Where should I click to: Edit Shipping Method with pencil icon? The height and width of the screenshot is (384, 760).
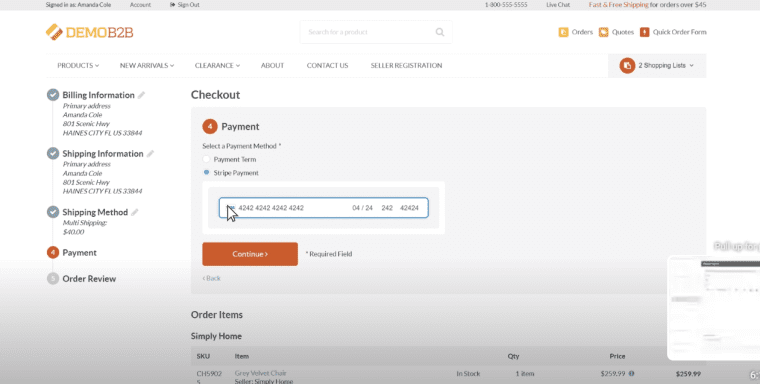click(135, 212)
